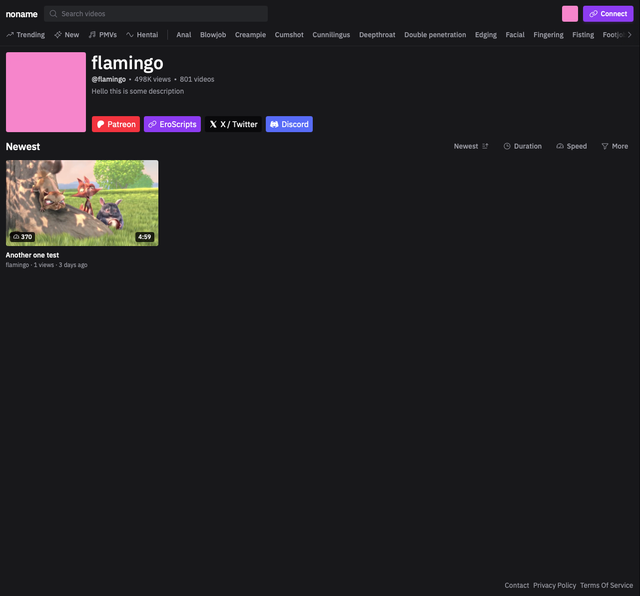
Task: Switch to the PMVs tab
Action: (x=103, y=35)
